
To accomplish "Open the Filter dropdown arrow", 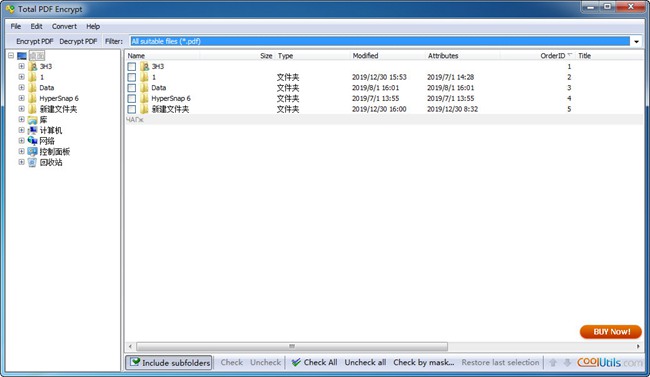I will [x=636, y=41].
